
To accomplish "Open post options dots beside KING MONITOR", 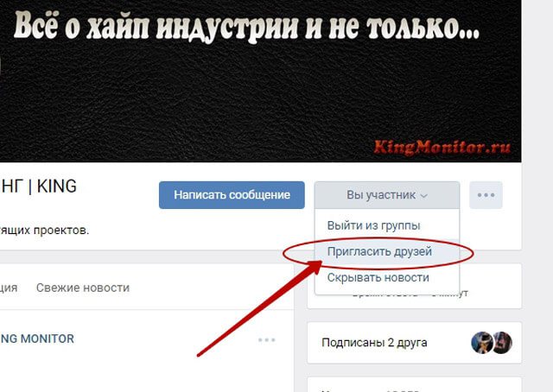I will [267, 340].
